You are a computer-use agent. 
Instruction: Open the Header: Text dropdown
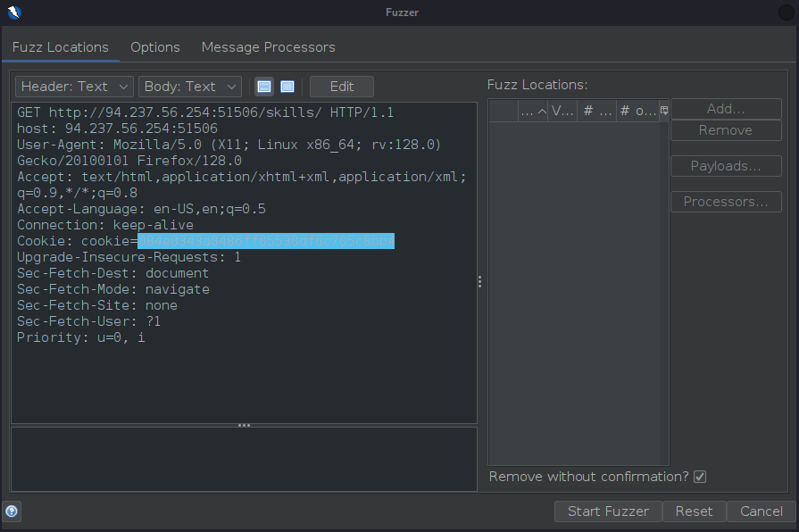point(74,87)
